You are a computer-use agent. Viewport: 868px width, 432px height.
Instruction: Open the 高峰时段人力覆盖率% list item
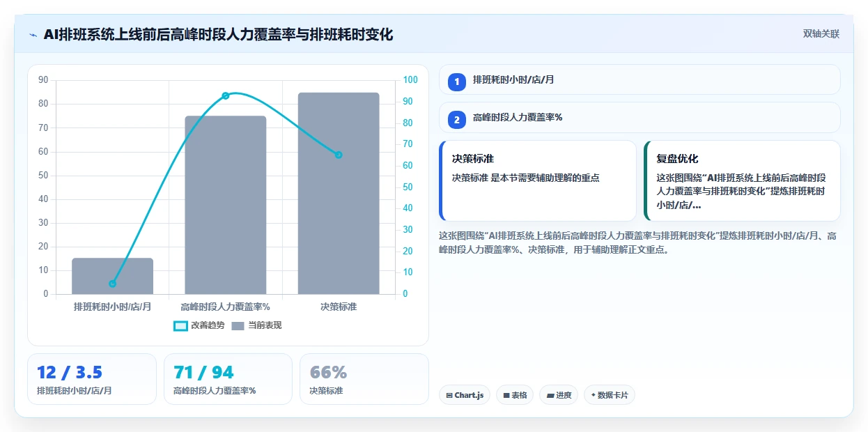[640, 117]
